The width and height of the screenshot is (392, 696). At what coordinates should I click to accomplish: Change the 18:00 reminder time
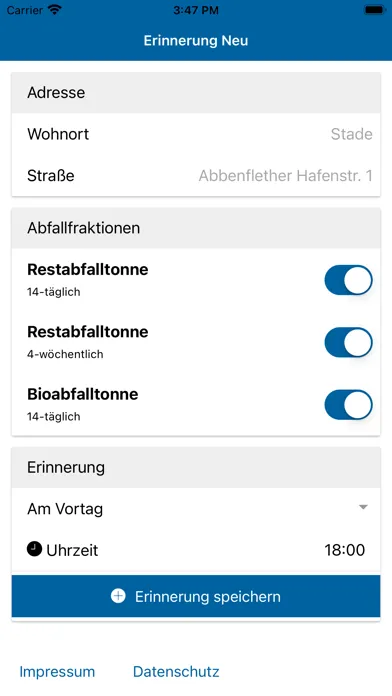coord(344,550)
